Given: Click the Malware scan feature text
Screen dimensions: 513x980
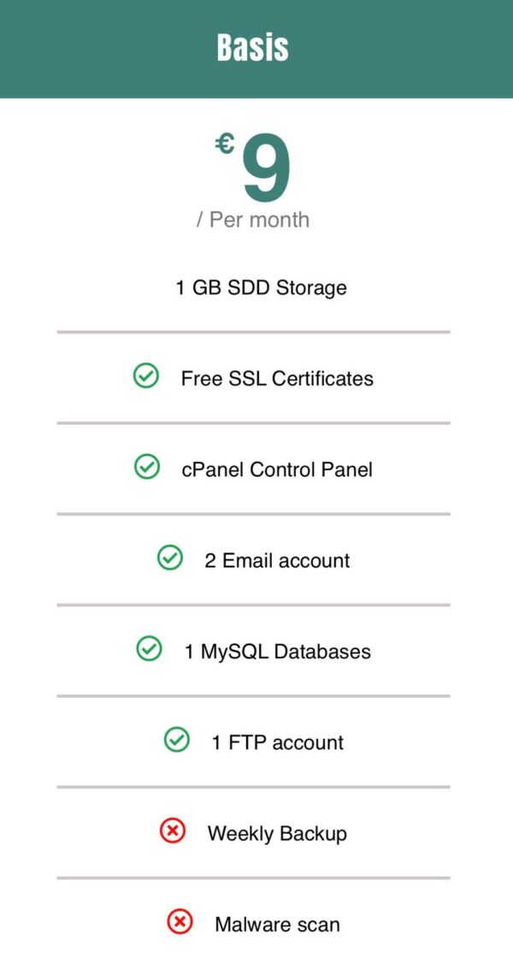Looking at the screenshot, I should (277, 924).
